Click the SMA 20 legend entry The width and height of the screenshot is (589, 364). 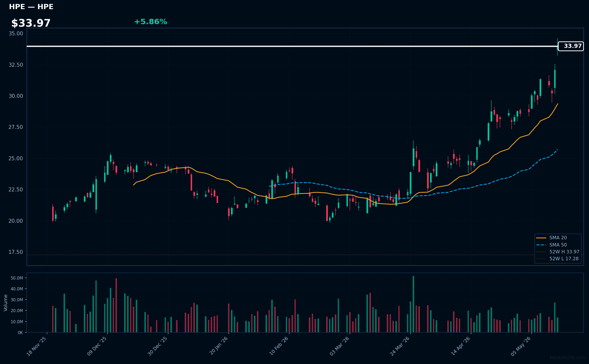pos(558,238)
